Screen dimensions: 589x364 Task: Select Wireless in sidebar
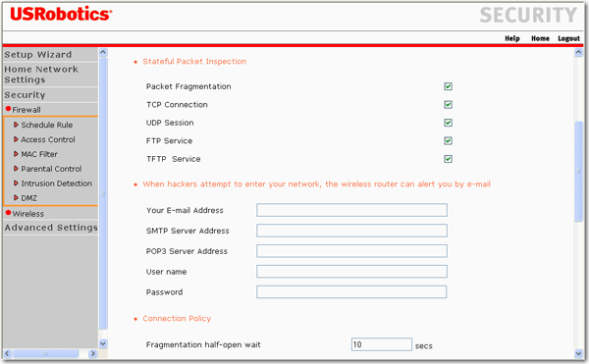coord(28,214)
